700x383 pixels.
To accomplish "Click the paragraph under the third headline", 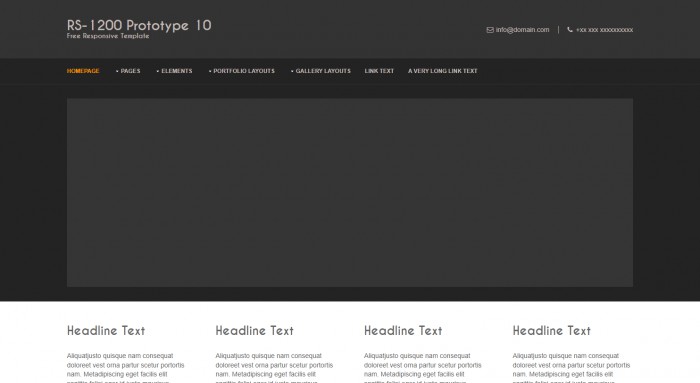I will point(423,367).
